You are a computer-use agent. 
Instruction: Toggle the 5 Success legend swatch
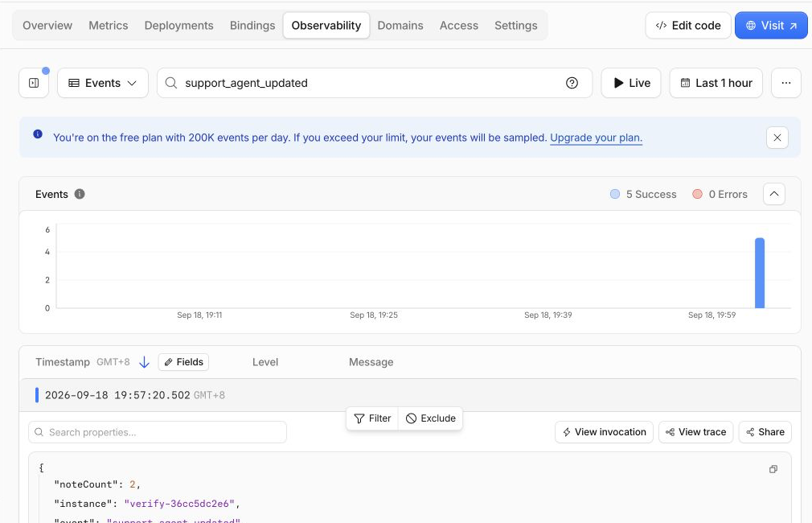615,194
